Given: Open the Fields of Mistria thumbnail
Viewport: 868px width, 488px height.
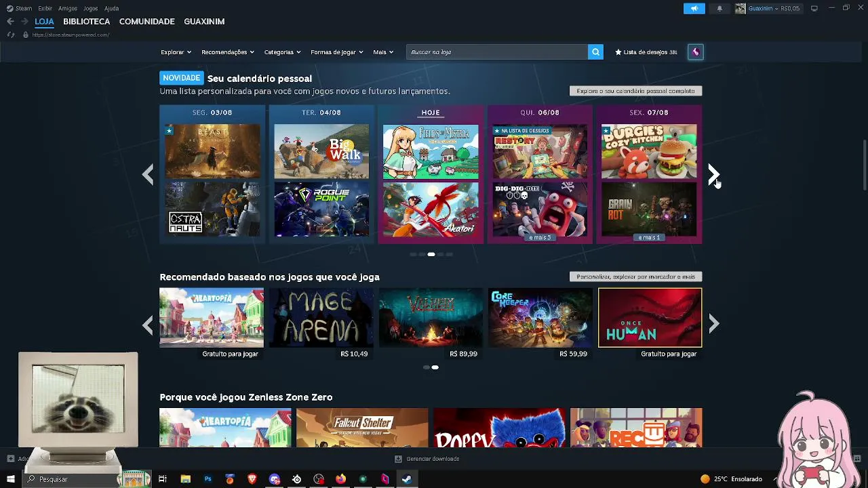Looking at the screenshot, I should pyautogui.click(x=431, y=151).
